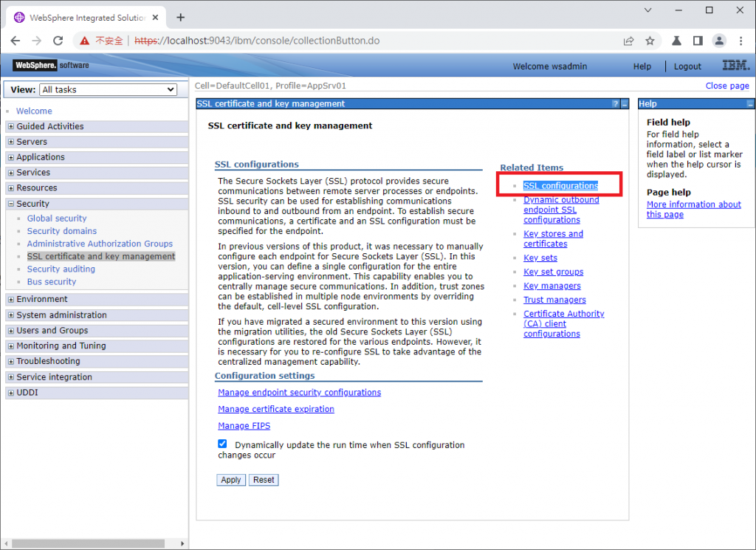Screen dimensions: 756x550
Task: Expand the Troubleshooting node
Action: click(11, 362)
